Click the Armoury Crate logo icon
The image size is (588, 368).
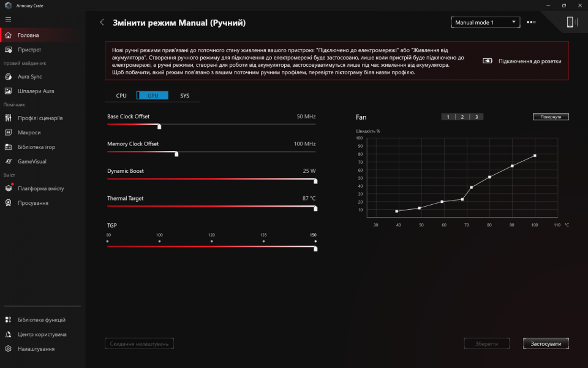(x=8, y=6)
